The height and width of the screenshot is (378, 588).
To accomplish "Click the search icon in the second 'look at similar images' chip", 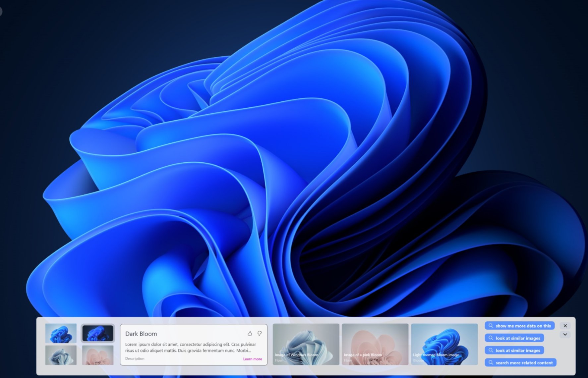I will click(491, 350).
